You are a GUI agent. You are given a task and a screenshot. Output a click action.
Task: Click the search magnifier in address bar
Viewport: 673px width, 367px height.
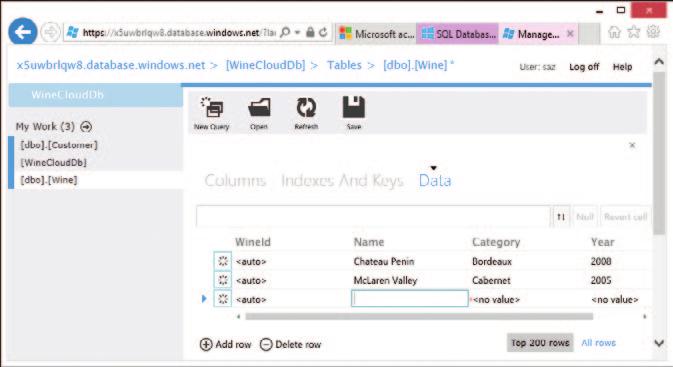point(285,33)
